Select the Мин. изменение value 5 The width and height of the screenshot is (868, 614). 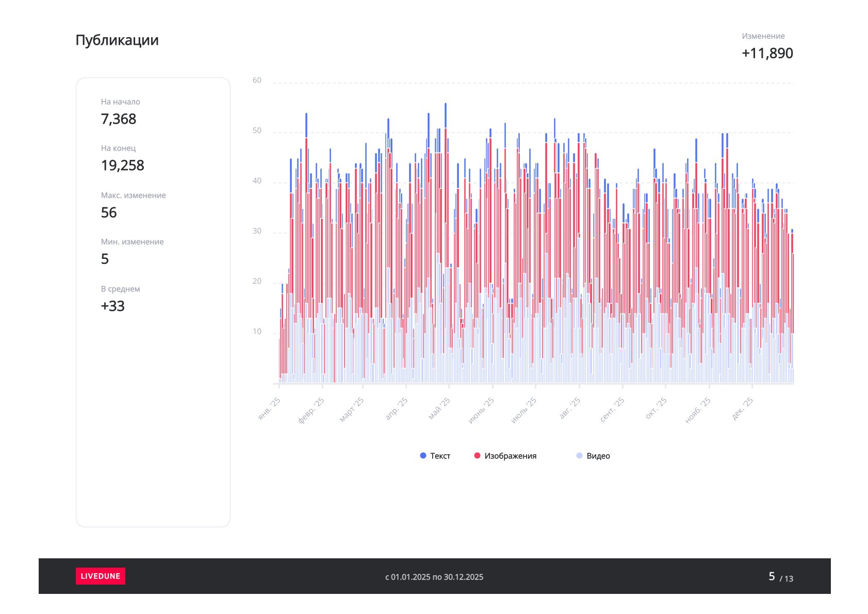click(x=105, y=259)
